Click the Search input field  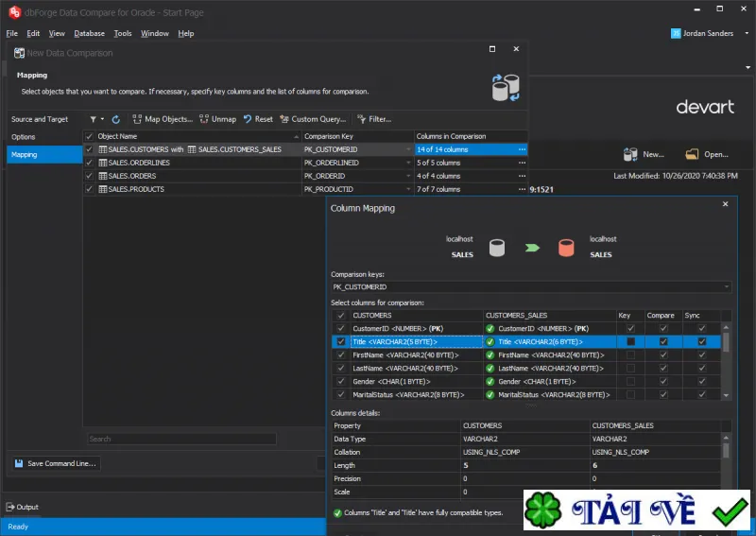point(181,439)
